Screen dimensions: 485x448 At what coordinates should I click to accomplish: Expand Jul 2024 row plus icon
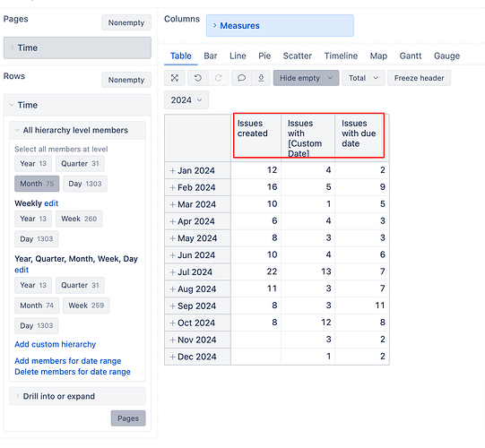click(173, 272)
